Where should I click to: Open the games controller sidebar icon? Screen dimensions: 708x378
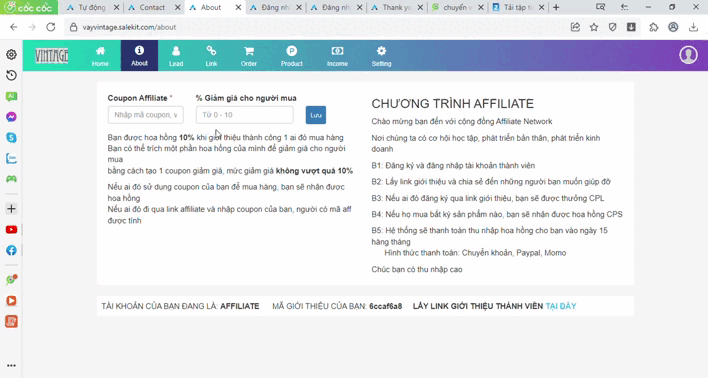coord(11,179)
